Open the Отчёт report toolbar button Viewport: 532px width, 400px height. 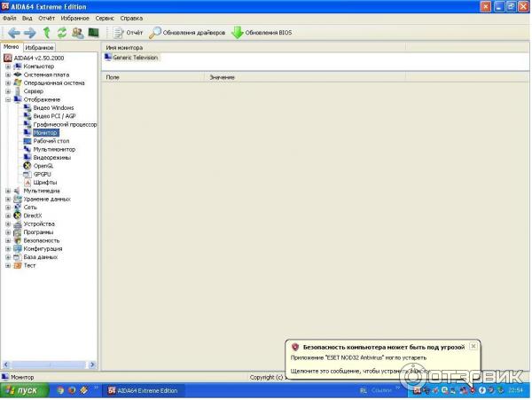128,33
